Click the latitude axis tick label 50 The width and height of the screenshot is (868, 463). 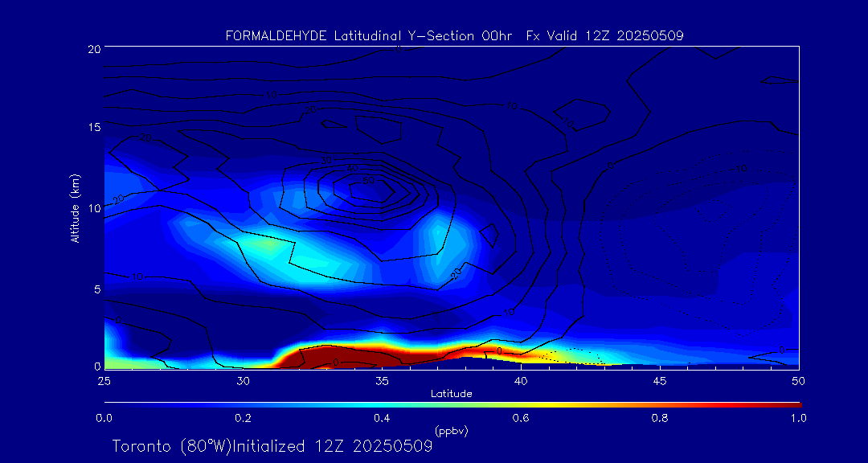tap(798, 381)
